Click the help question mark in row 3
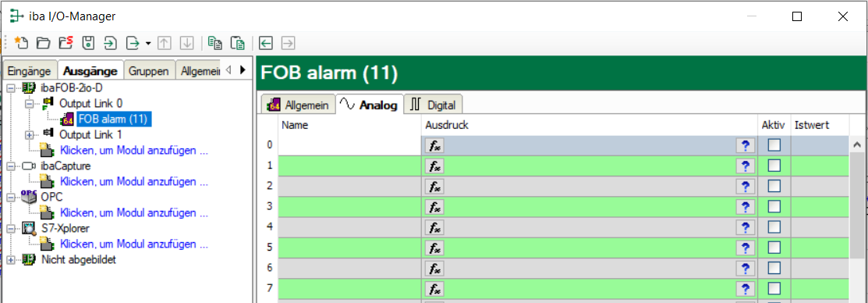 point(745,207)
